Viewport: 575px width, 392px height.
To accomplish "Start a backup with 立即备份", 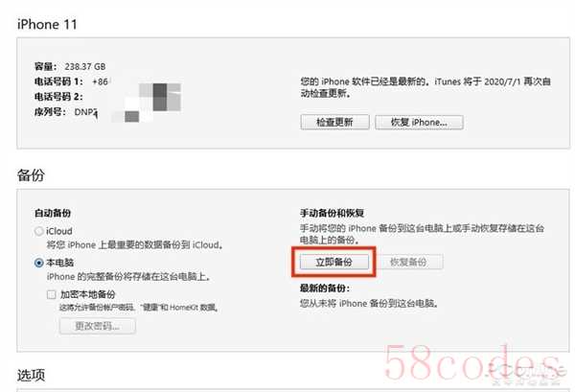I will click(334, 262).
